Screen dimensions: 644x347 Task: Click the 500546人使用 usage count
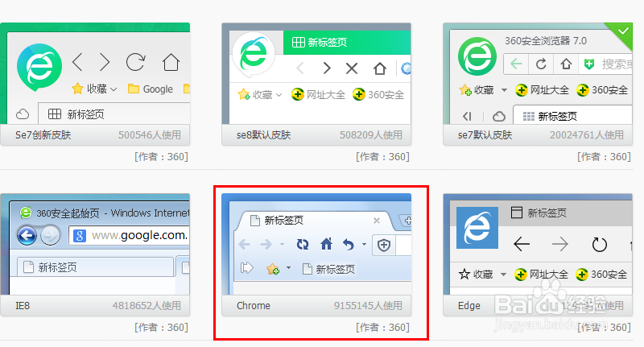coord(150,134)
